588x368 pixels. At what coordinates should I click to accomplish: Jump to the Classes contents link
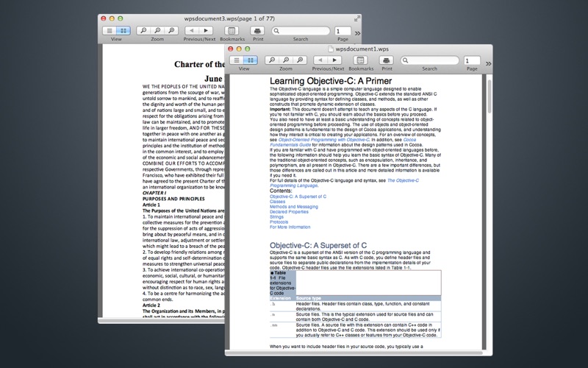click(x=278, y=202)
